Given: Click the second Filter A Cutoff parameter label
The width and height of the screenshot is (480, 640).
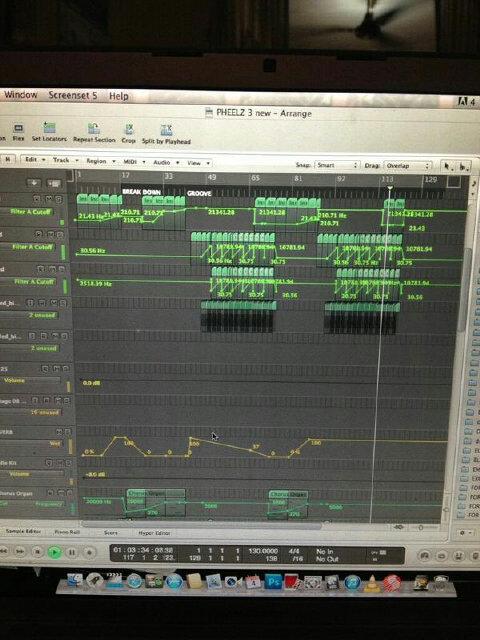Looking at the screenshot, I should coord(32,247).
